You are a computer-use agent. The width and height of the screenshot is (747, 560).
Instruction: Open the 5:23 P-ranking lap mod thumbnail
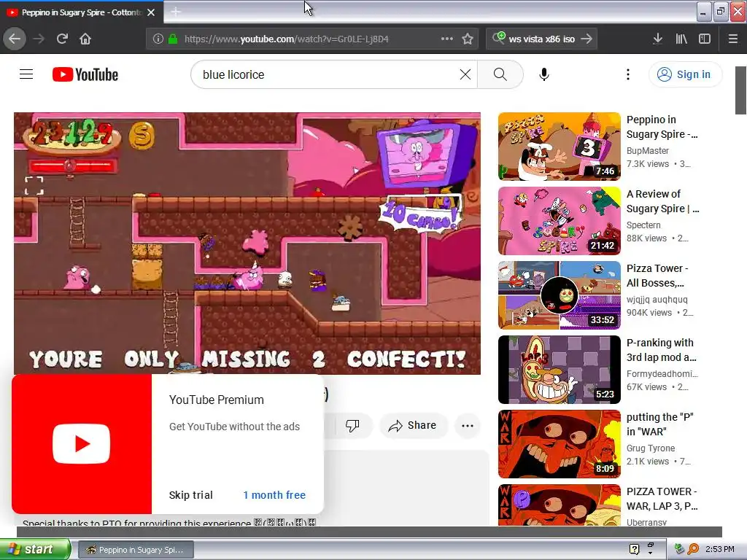(x=560, y=370)
